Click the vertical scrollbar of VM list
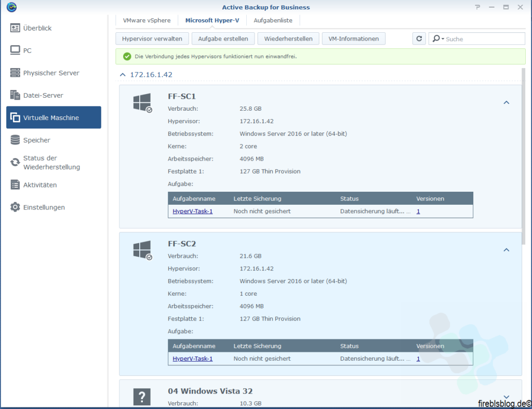 pyautogui.click(x=523, y=156)
